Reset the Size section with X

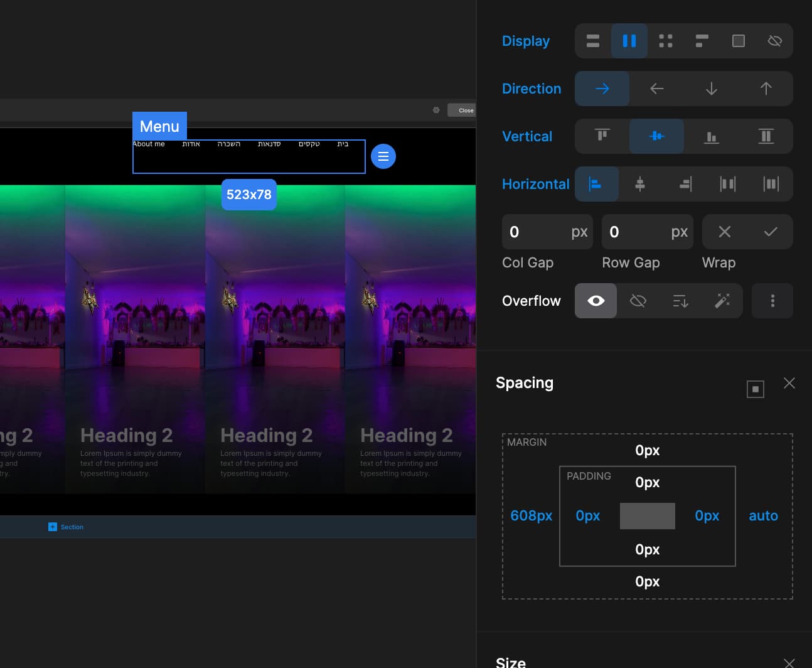(x=789, y=663)
